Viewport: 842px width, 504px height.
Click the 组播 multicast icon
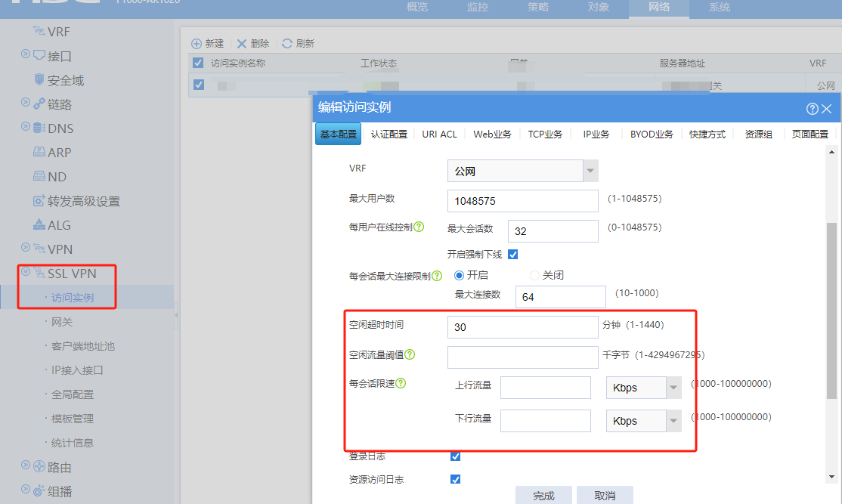[39, 490]
